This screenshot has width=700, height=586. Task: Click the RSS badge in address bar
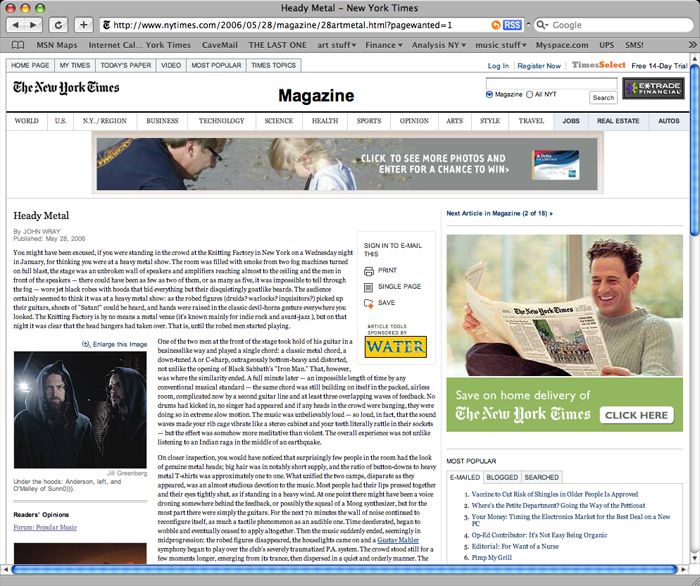(512, 25)
